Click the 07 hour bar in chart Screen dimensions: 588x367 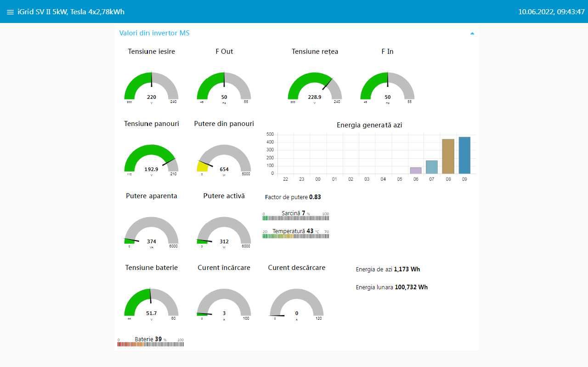pos(432,167)
